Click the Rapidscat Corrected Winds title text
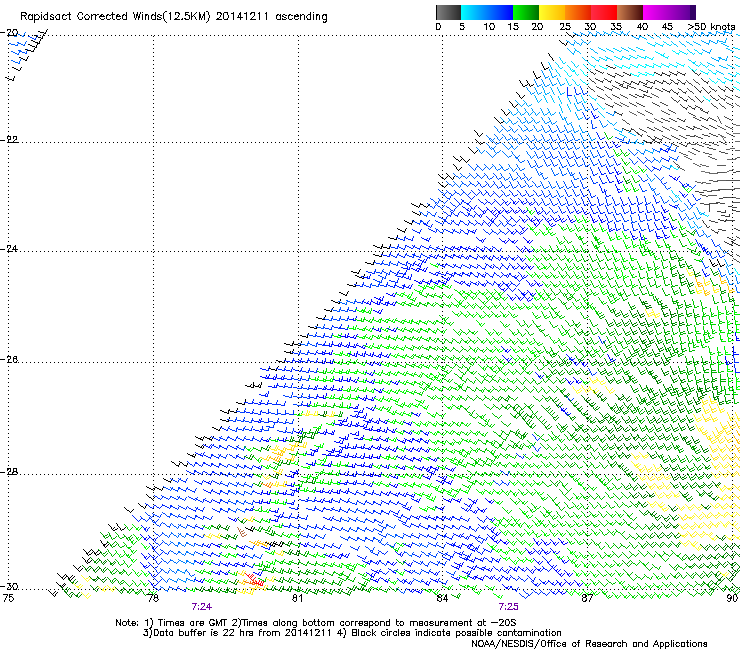Viewport: 740px width, 650px height. tap(174, 17)
